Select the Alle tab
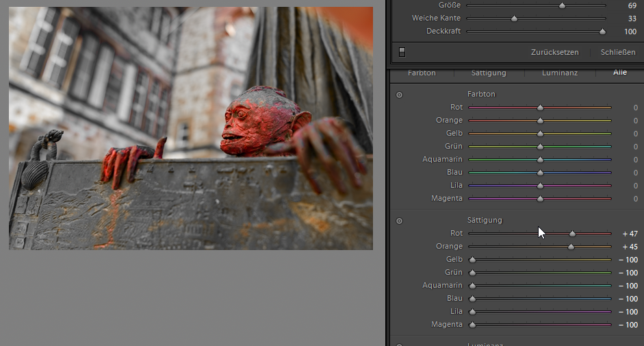The image size is (644, 346). (619, 73)
